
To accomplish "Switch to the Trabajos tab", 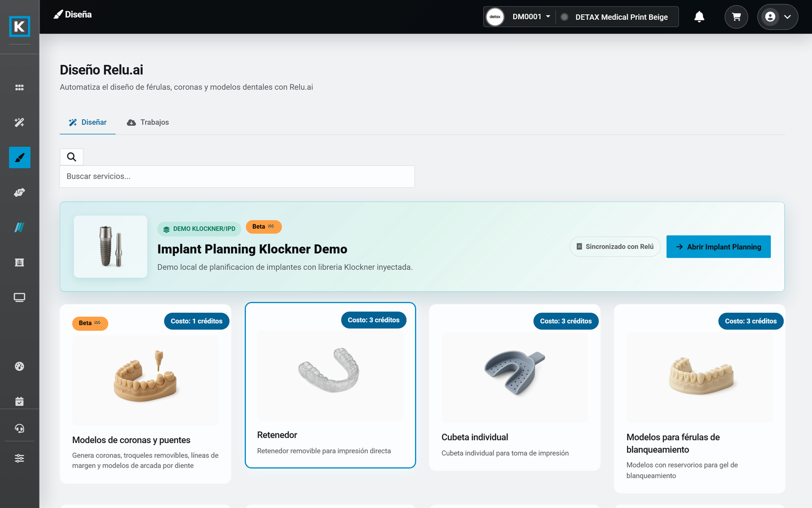I will (x=148, y=122).
